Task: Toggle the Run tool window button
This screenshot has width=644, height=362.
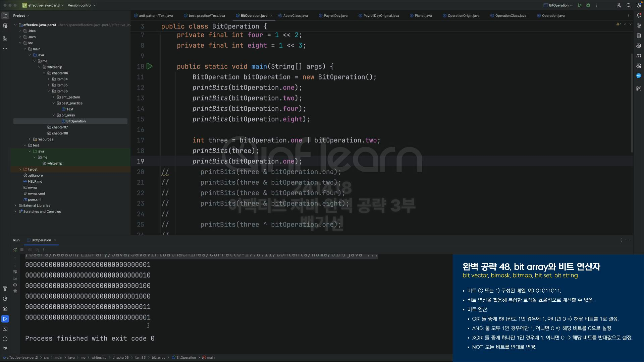Action: [x=5, y=319]
